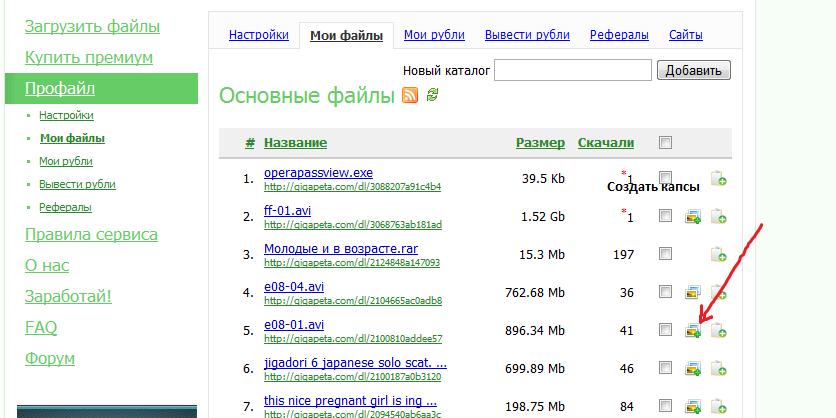The width and height of the screenshot is (836, 418).
Task: Toggle the select-all checkbox in table header
Action: click(x=666, y=143)
